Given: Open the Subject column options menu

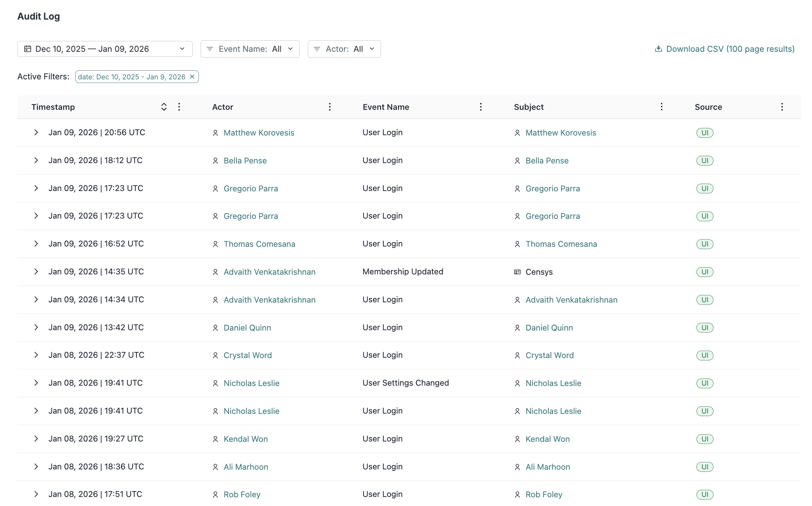Looking at the screenshot, I should pos(661,107).
